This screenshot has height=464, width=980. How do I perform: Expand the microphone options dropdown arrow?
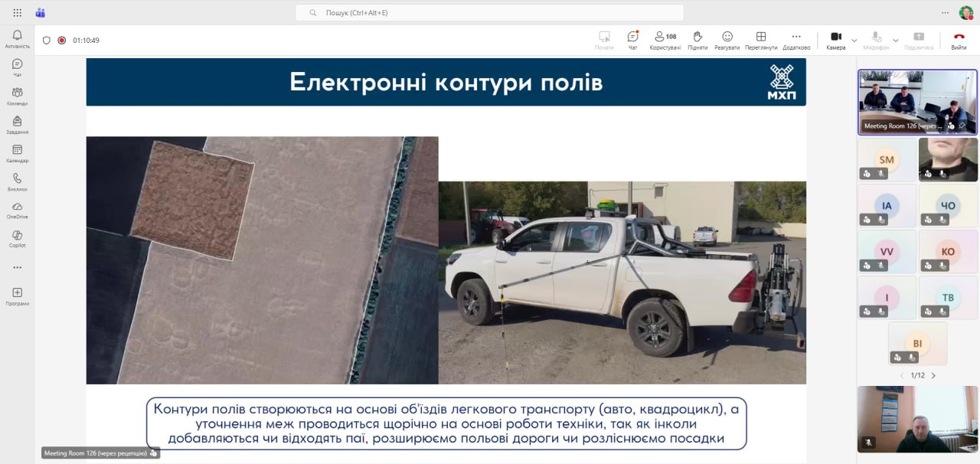pos(895,40)
